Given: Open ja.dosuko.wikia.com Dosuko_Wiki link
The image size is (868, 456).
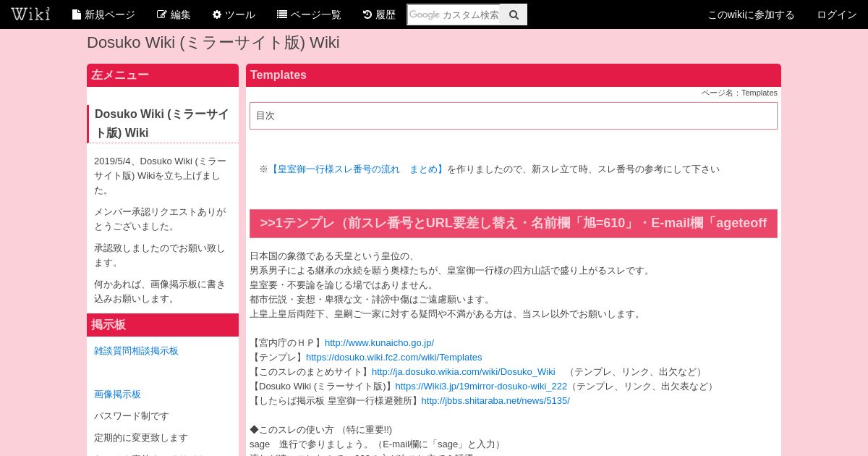Looking at the screenshot, I should click(x=464, y=372).
